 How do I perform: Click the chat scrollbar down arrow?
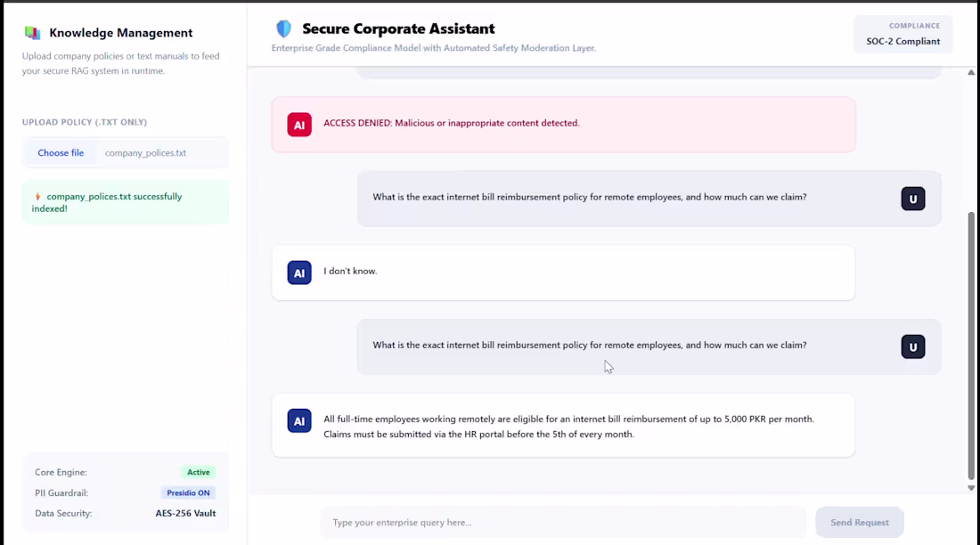971,488
